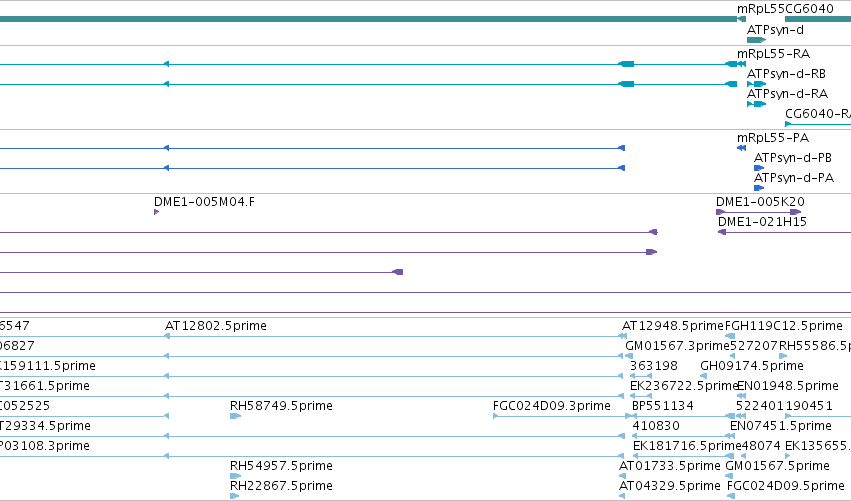Image resolution: width=851 pixels, height=501 pixels.
Task: Click the CG6040 gene label
Action: [x=809, y=9]
